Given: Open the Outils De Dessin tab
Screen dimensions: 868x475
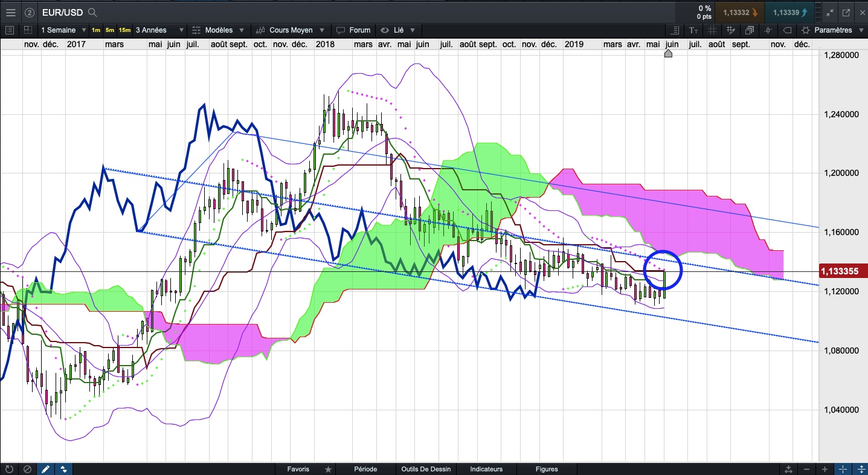Looking at the screenshot, I should tap(426, 469).
